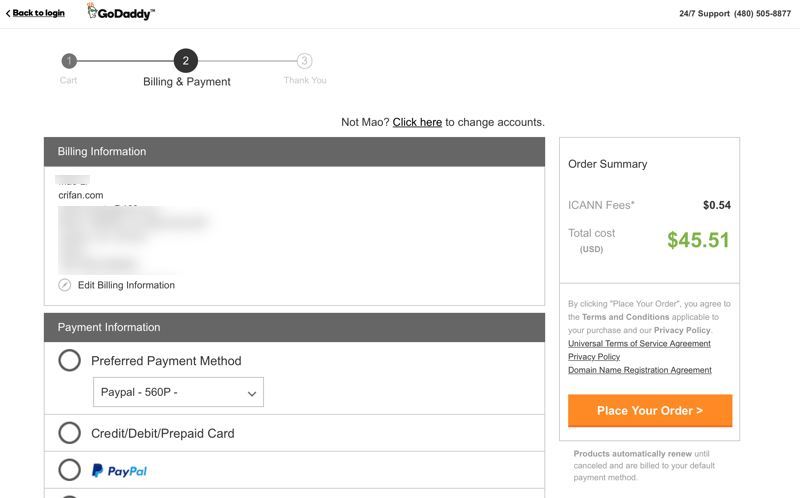800x498 pixels.
Task: Click Edit Billing Information text
Action: (x=126, y=285)
